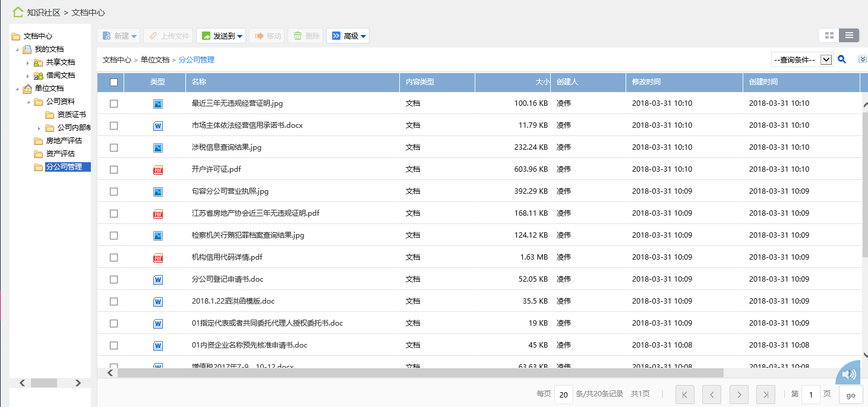Viewport: 868px width, 407px height.
Task: Open 单位文档 breadcrumb link
Action: click(x=154, y=59)
